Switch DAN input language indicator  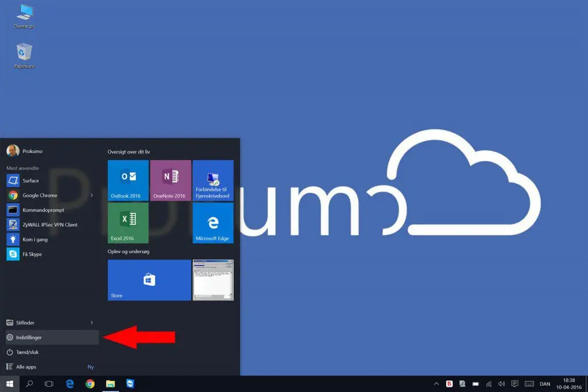(x=545, y=384)
